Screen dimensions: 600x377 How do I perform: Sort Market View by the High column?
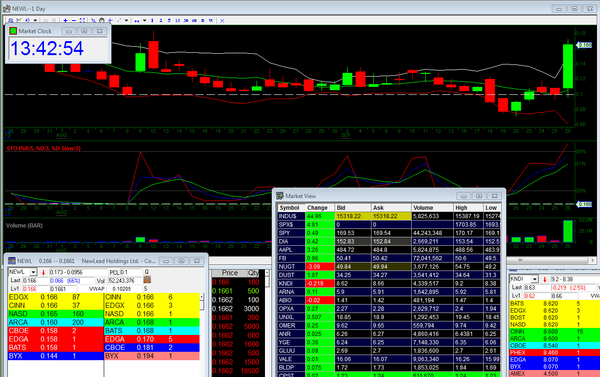click(468, 207)
